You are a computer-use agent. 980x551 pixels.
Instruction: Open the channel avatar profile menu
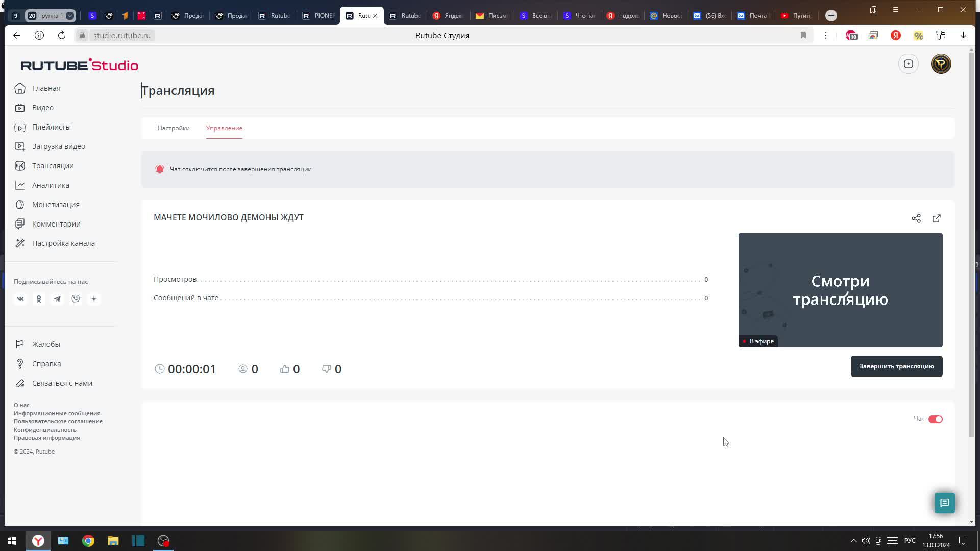pos(941,64)
